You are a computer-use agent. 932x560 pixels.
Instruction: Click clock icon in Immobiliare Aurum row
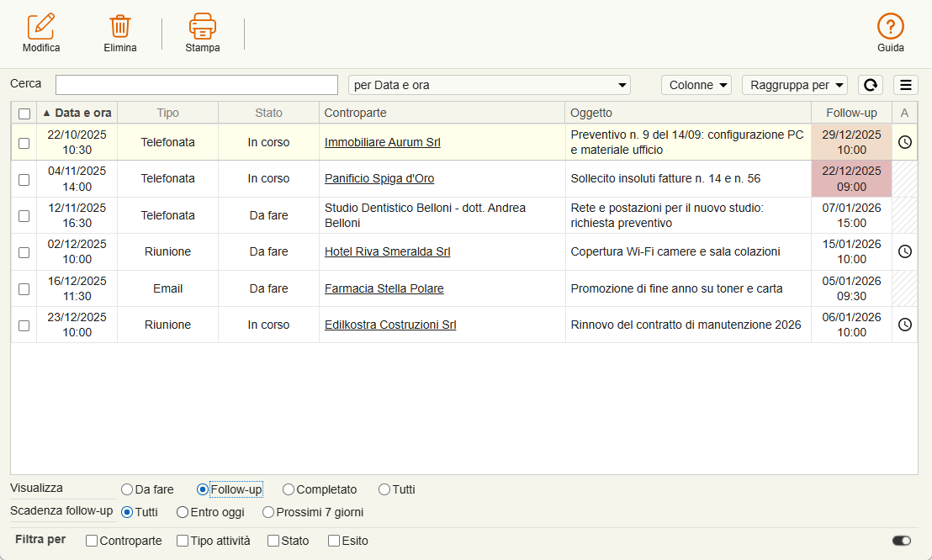click(x=904, y=142)
